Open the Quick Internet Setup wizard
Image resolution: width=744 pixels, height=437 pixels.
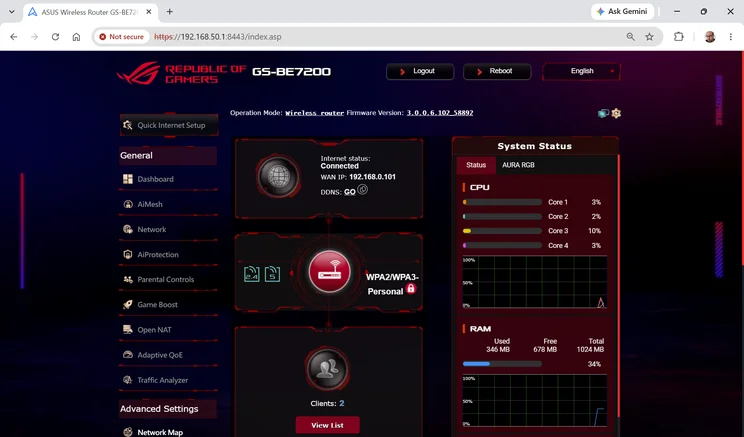pyautogui.click(x=169, y=125)
